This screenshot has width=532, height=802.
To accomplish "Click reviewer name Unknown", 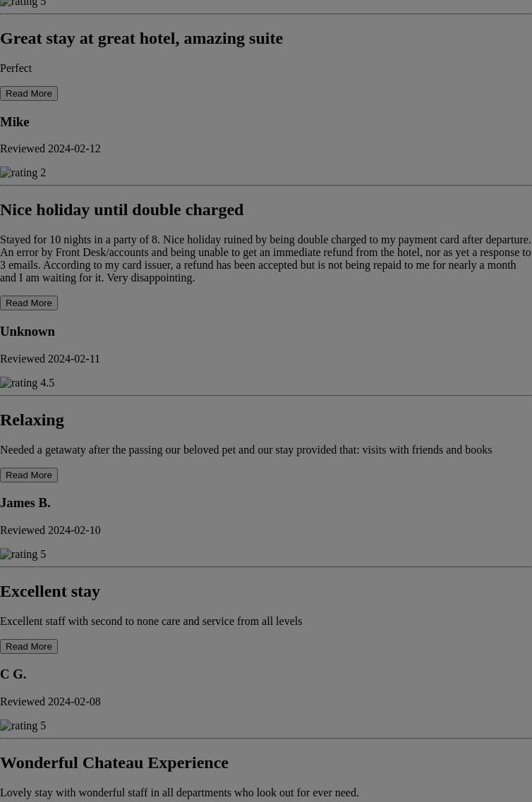I will point(27,332).
